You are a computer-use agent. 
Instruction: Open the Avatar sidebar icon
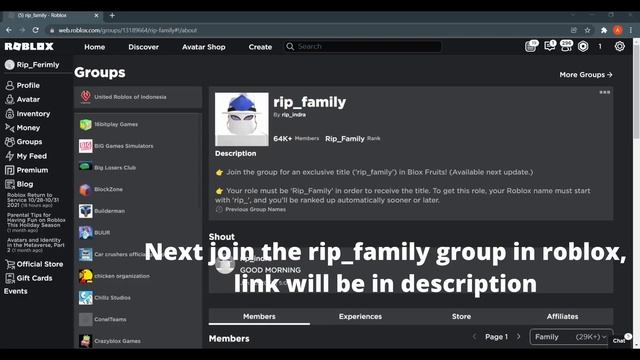(9, 99)
